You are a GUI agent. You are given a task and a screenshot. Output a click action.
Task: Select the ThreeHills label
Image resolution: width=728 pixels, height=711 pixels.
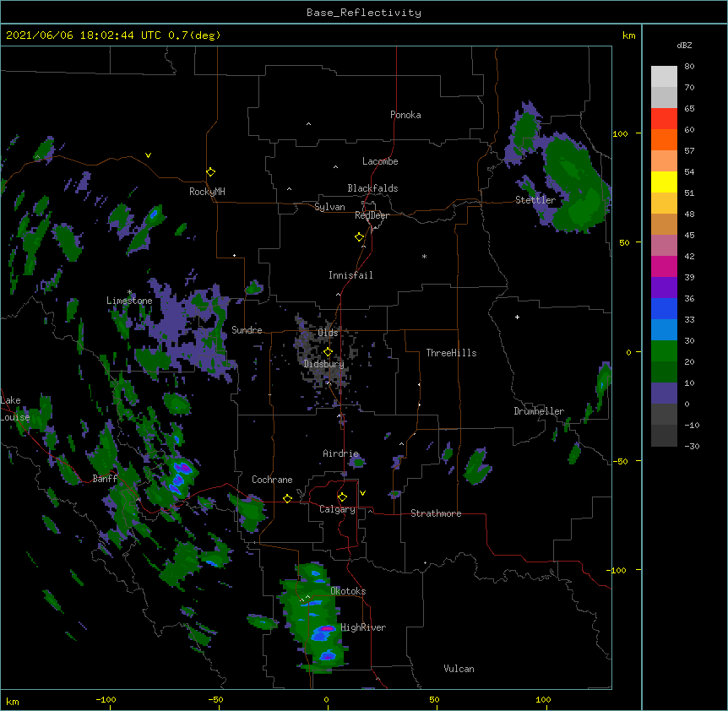click(451, 353)
